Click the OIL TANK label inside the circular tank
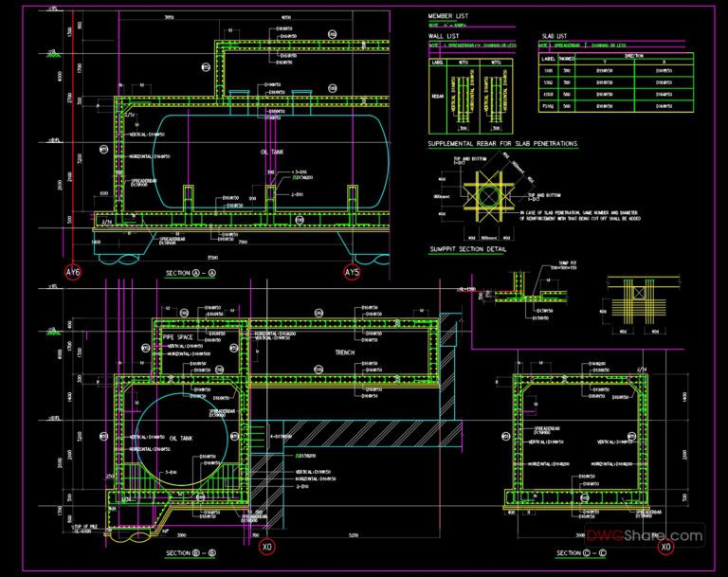Image resolution: width=728 pixels, height=577 pixels. tap(181, 439)
